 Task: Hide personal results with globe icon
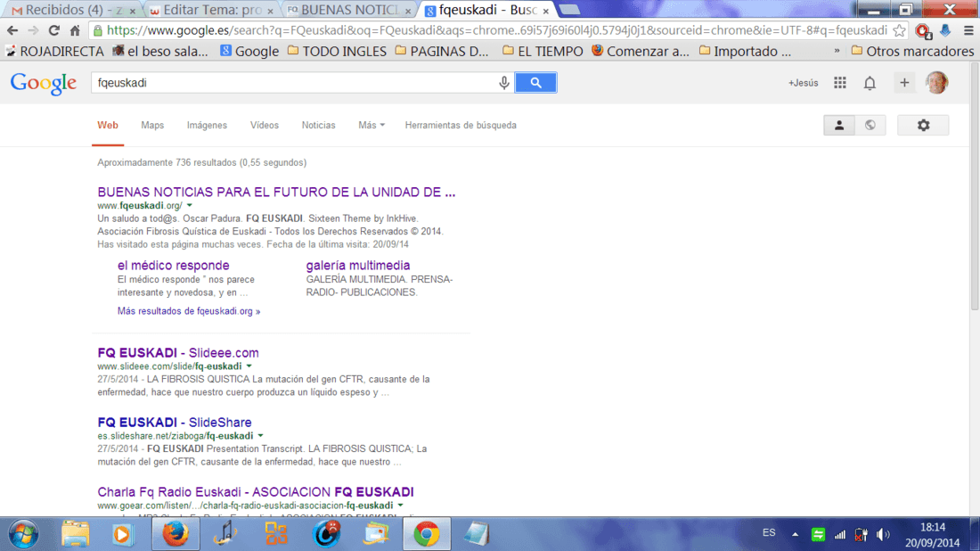[870, 125]
